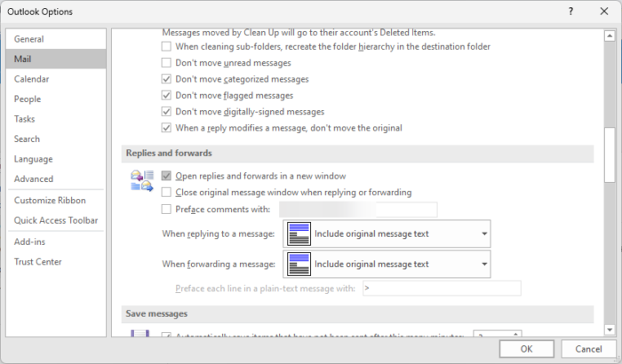
Task: Select the Mail category
Action: (56, 59)
